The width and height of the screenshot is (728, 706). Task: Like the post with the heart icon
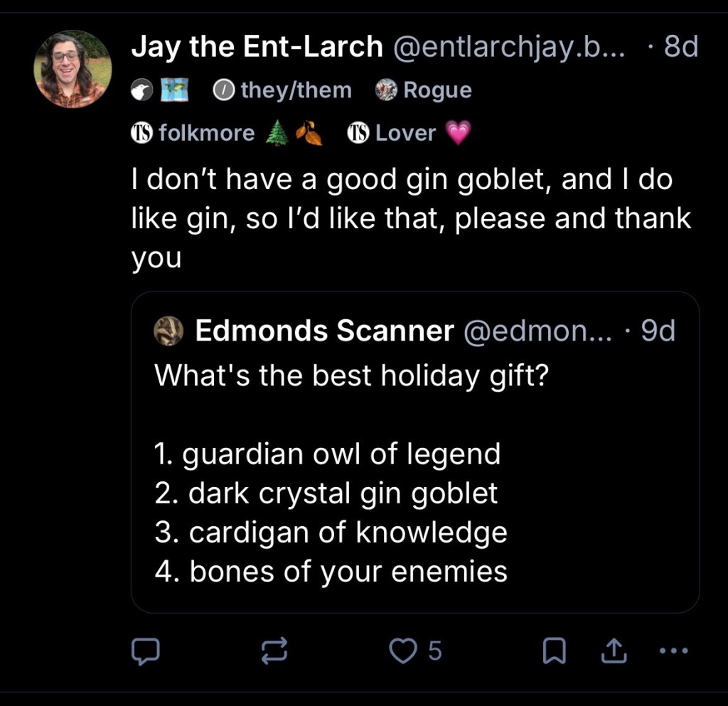point(404,651)
